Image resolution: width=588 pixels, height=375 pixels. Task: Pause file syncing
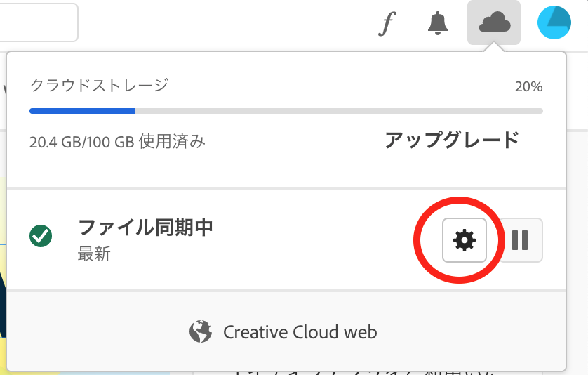[x=520, y=240]
